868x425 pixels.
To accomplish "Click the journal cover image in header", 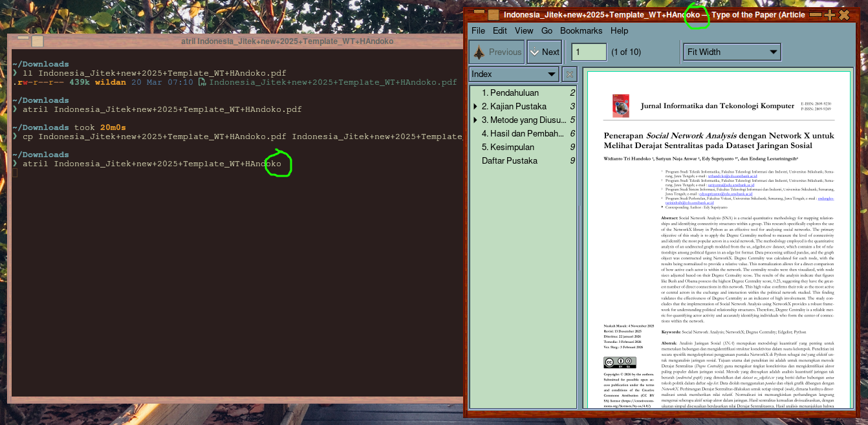I will coord(620,105).
